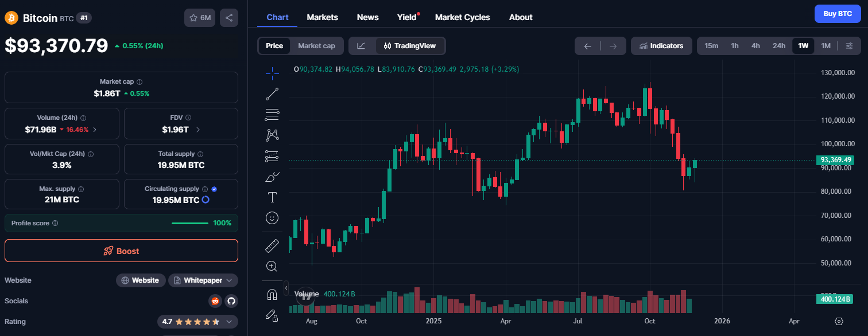Select the text annotation tool

click(272, 197)
